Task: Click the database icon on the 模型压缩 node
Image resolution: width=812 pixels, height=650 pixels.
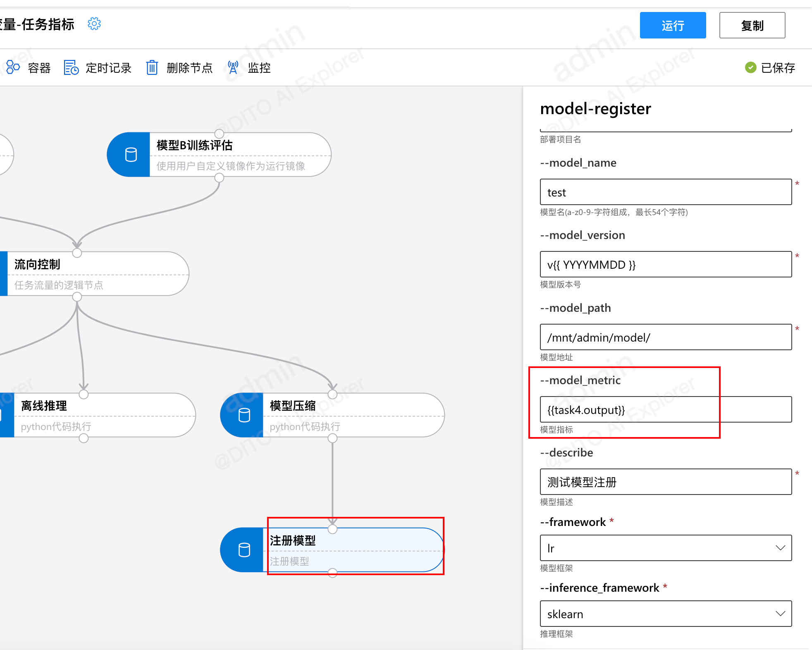Action: (244, 415)
